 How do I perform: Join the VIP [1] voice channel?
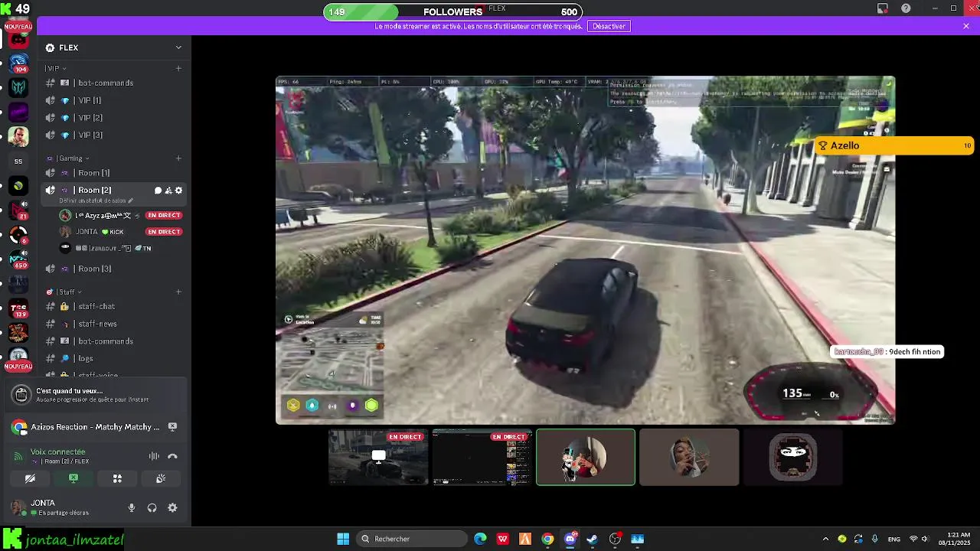[x=114, y=100]
